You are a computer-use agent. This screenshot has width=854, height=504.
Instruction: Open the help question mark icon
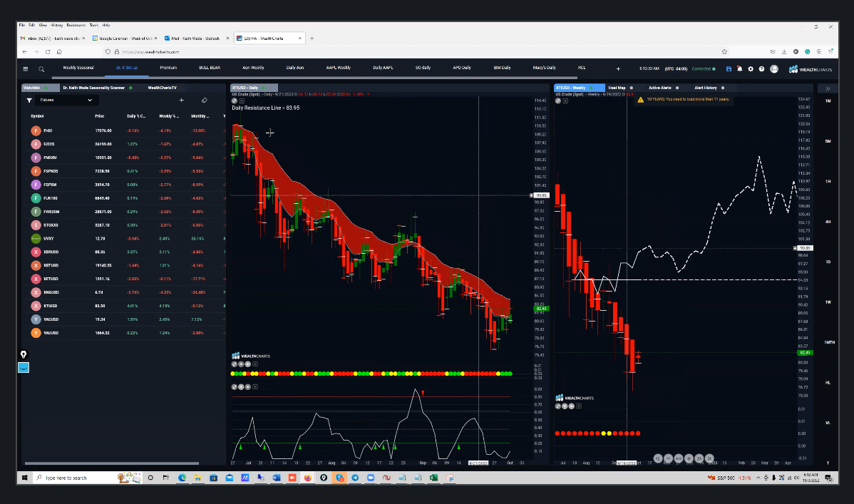tap(761, 68)
